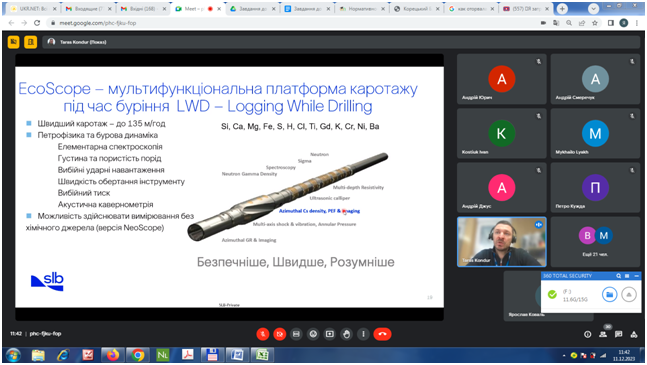The height and width of the screenshot is (365, 647).
Task: Show hidden system tray icons arrow
Action: [x=564, y=355]
